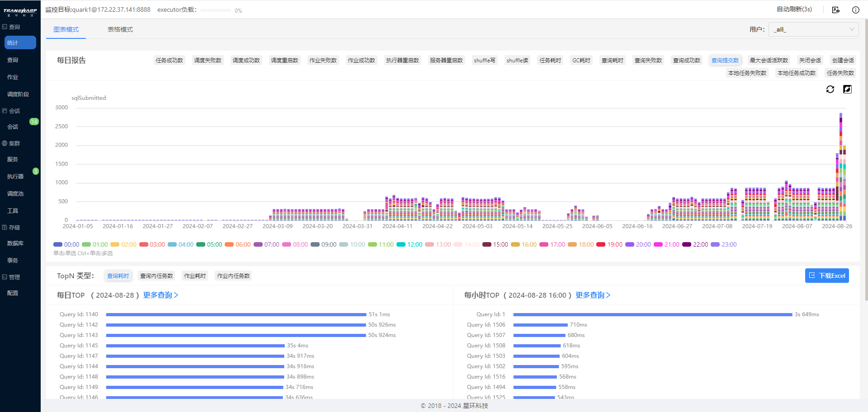Toggle the 06:00 legend swatch

(229, 244)
